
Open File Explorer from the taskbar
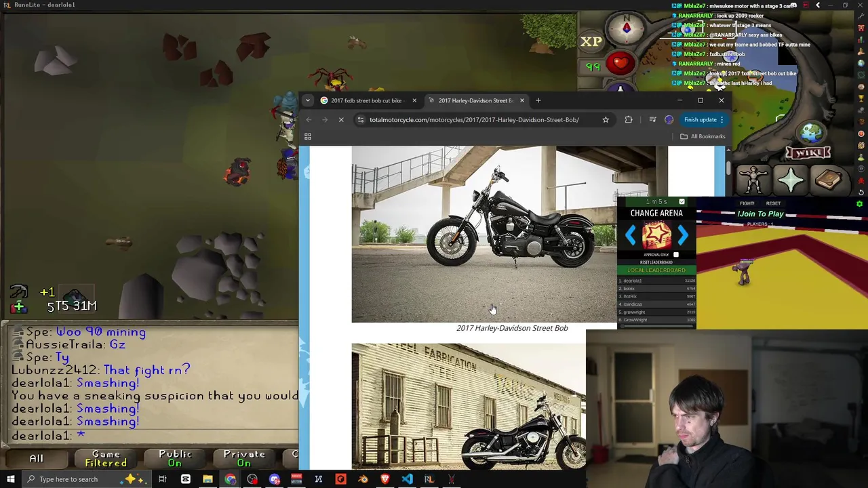tap(208, 479)
